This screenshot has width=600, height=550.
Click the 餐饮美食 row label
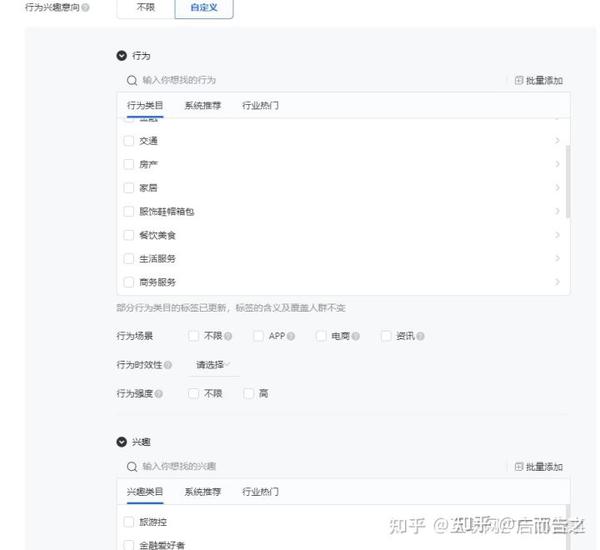point(157,235)
